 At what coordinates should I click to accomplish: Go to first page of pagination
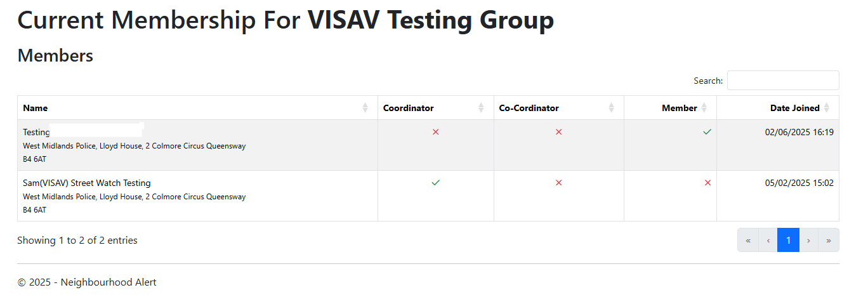click(748, 240)
